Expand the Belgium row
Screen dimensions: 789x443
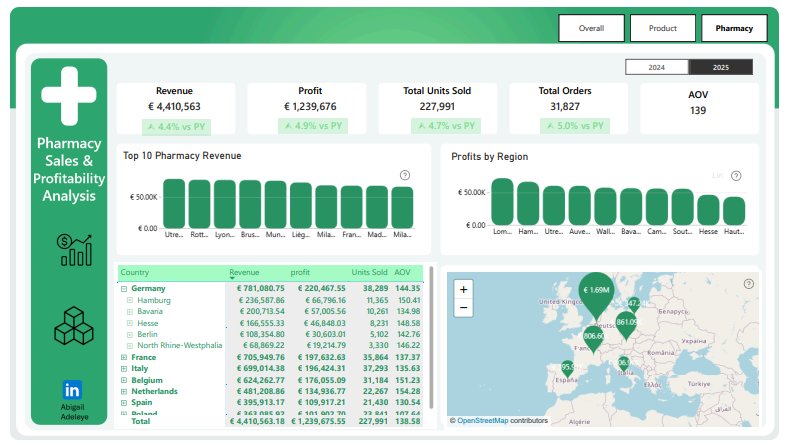[124, 381]
